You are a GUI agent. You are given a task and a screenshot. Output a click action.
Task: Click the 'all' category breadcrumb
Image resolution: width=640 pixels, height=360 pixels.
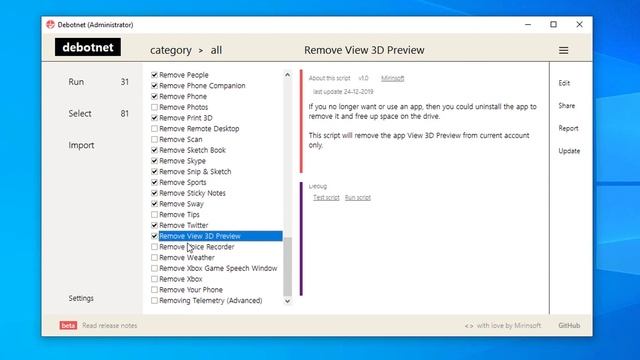216,50
